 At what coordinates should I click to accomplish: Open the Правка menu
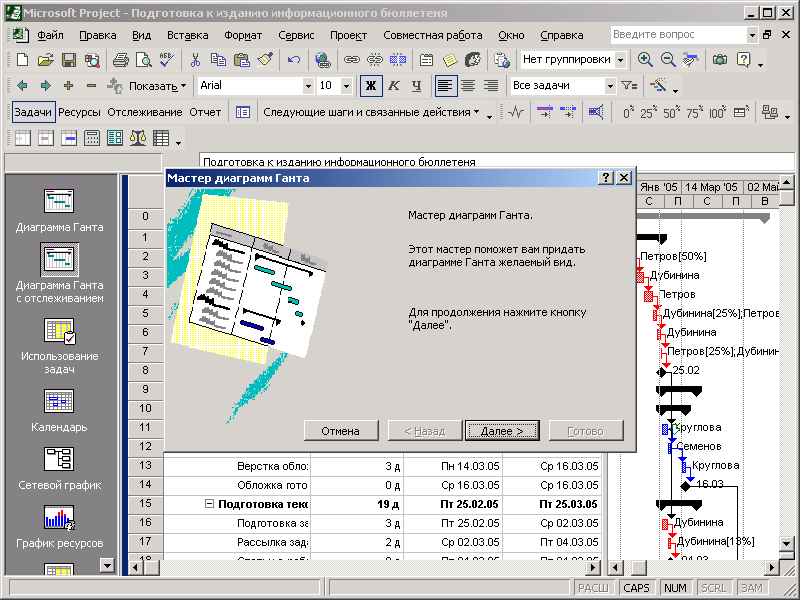[97, 35]
